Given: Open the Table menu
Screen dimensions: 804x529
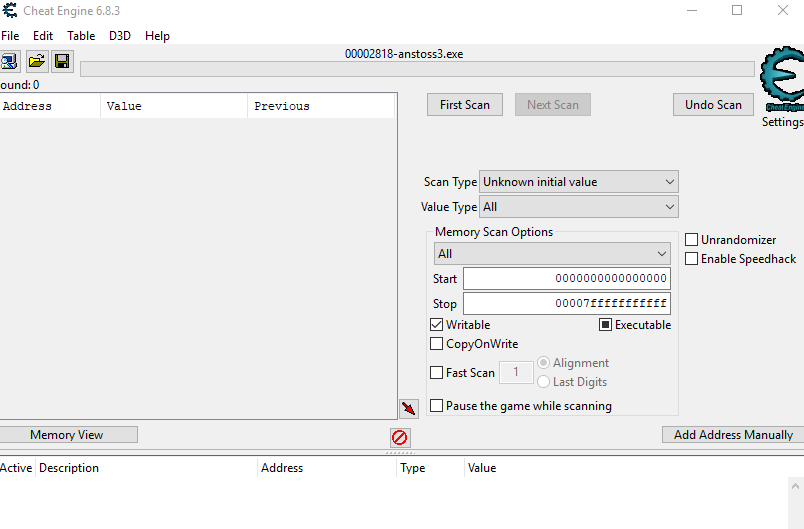Looking at the screenshot, I should pos(81,36).
